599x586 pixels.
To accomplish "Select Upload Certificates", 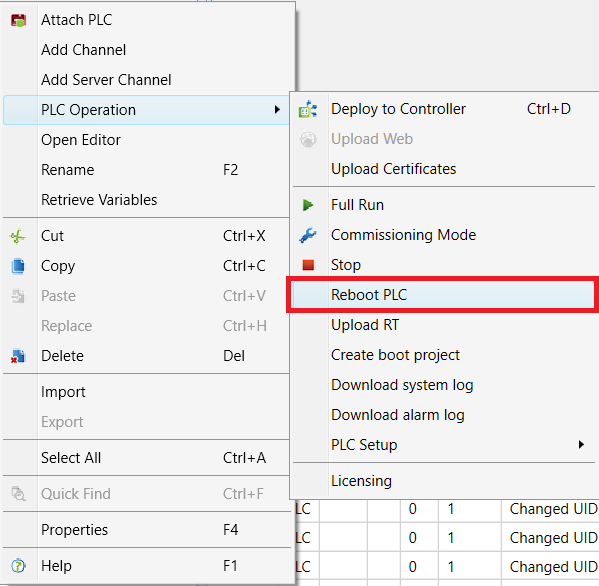I will (x=393, y=169).
